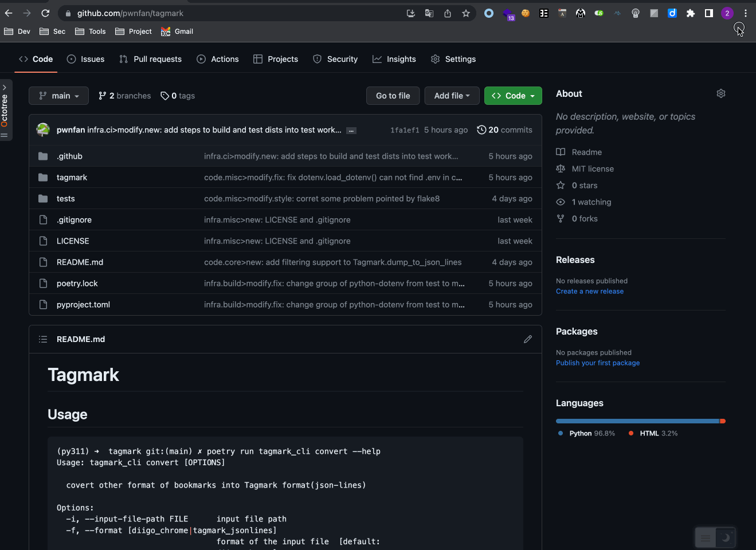Screen dimensions: 756x550
Task: Open the README table of contents icon
Action: coord(43,339)
